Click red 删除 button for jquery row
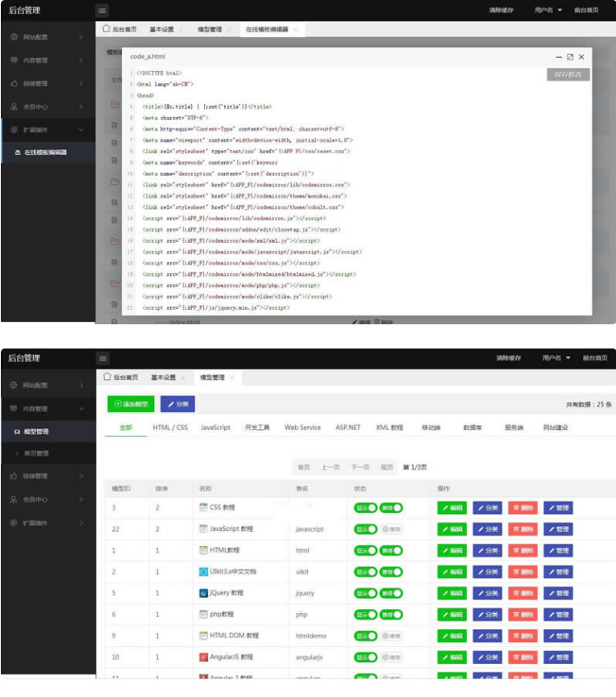This screenshot has width=616, height=697. 522,594
